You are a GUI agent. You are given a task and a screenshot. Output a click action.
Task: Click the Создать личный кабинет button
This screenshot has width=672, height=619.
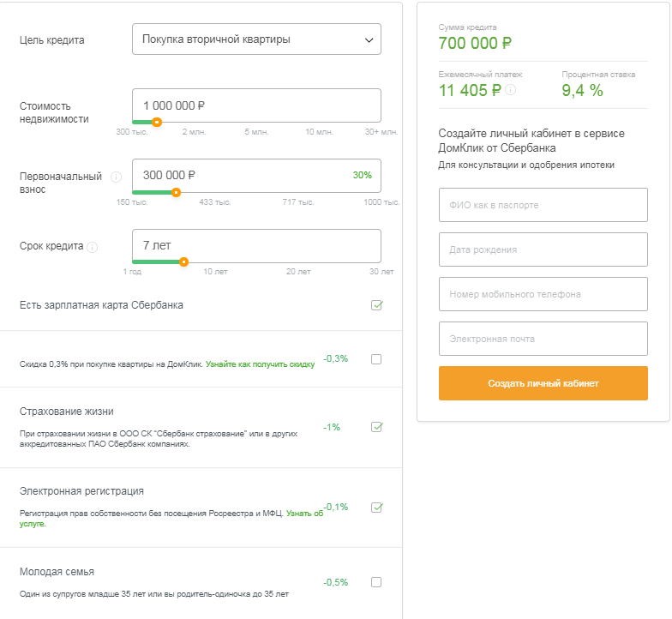coord(543,383)
